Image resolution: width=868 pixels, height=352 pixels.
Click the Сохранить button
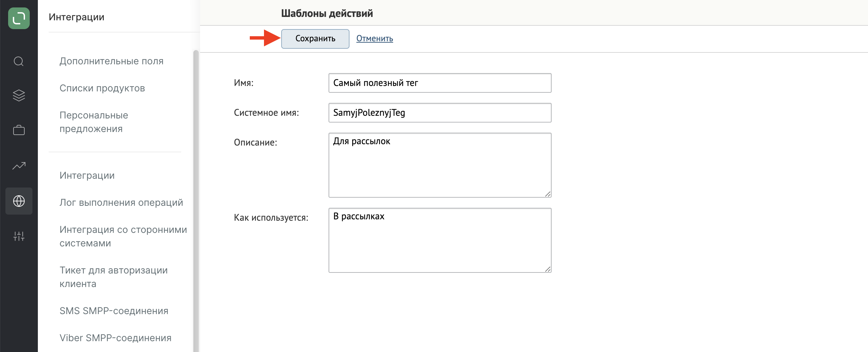tap(315, 39)
